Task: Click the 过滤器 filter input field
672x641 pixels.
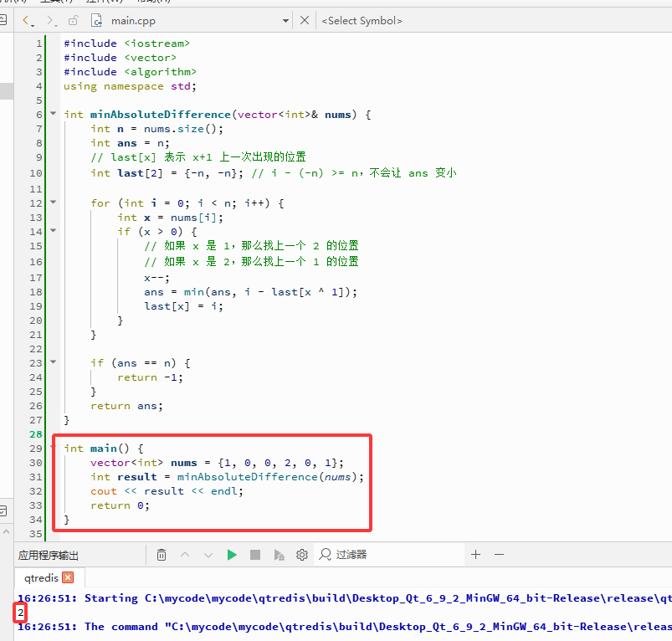Action: (x=389, y=555)
